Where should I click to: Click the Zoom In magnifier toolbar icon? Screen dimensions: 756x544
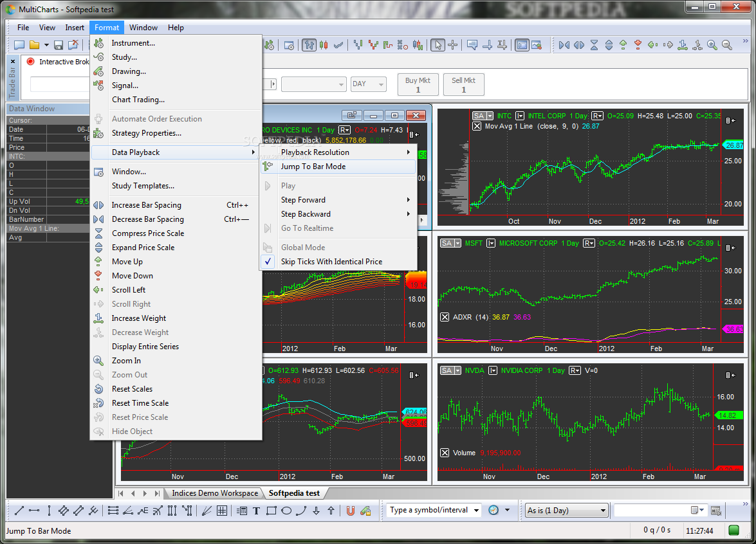click(712, 45)
